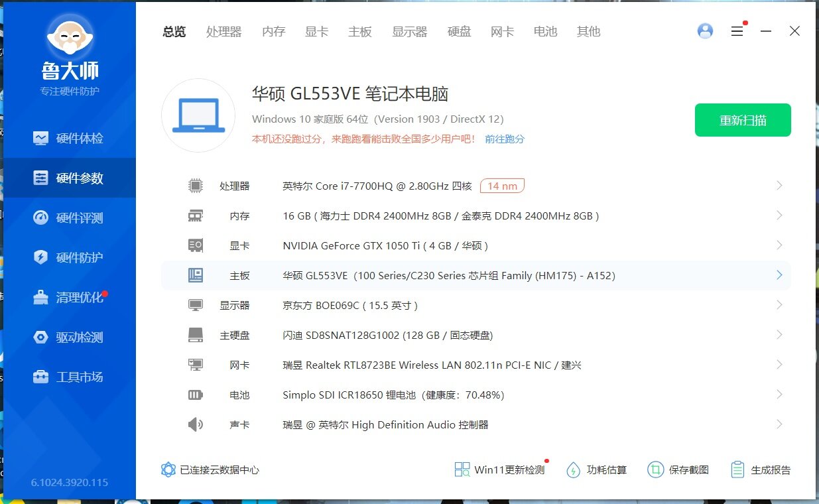Click the 闪迪 SD8SNAT128G1002 disk text
The width and height of the screenshot is (819, 504).
pos(388,336)
